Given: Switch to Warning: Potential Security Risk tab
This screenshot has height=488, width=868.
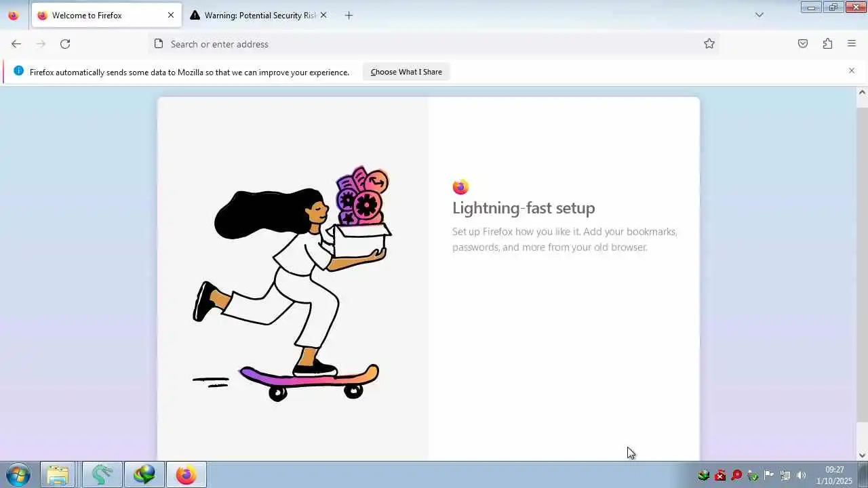Looking at the screenshot, I should (258, 15).
